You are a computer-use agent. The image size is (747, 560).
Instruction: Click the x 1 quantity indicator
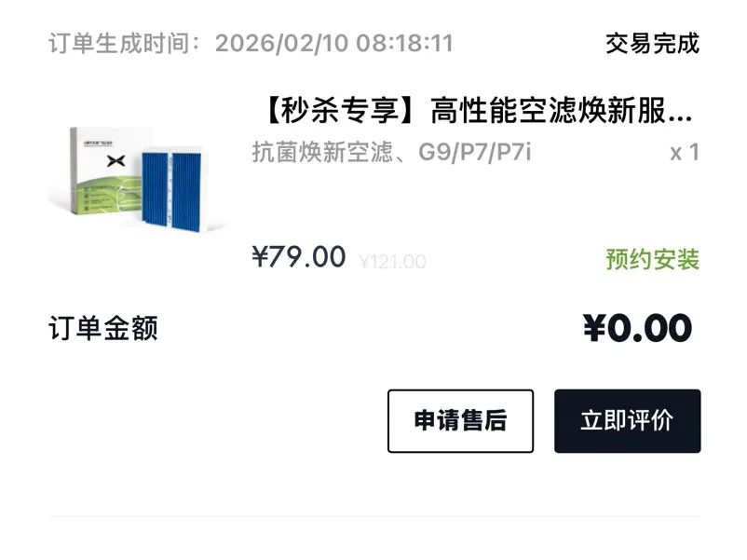[x=684, y=152]
